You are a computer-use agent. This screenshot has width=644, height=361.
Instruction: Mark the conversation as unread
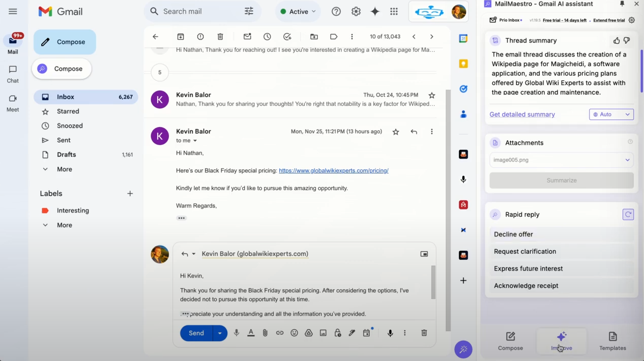pyautogui.click(x=247, y=37)
